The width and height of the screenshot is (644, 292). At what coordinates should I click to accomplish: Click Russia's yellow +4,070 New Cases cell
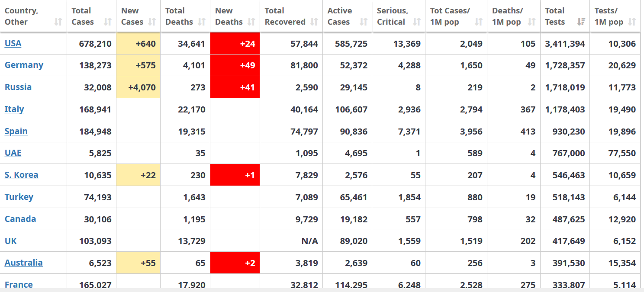tap(138, 87)
